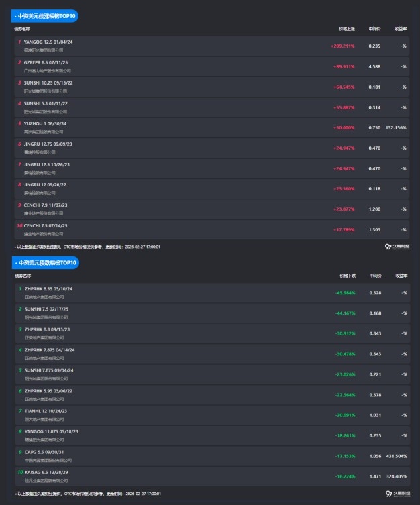Click the 久期财经 logo under the losers table
The width and height of the screenshot is (420, 505).
click(397, 494)
